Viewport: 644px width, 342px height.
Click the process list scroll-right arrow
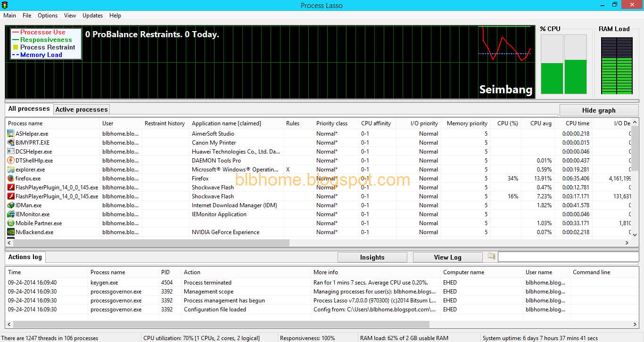click(x=627, y=243)
